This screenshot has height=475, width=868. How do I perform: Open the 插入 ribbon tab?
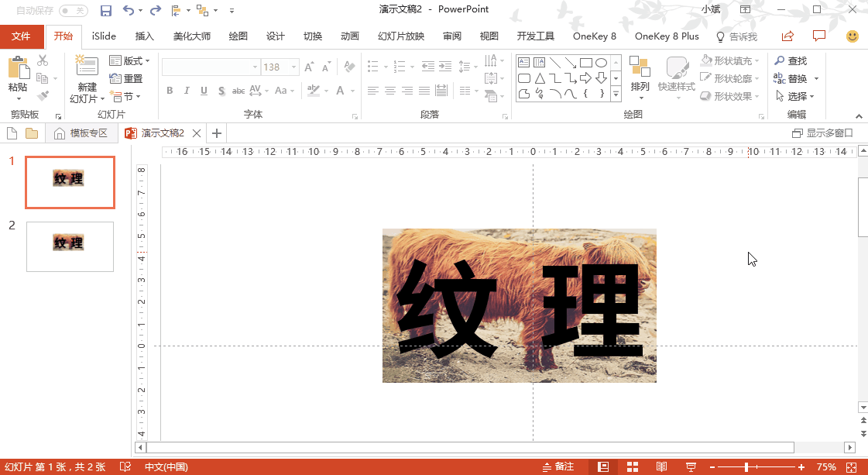(x=145, y=36)
